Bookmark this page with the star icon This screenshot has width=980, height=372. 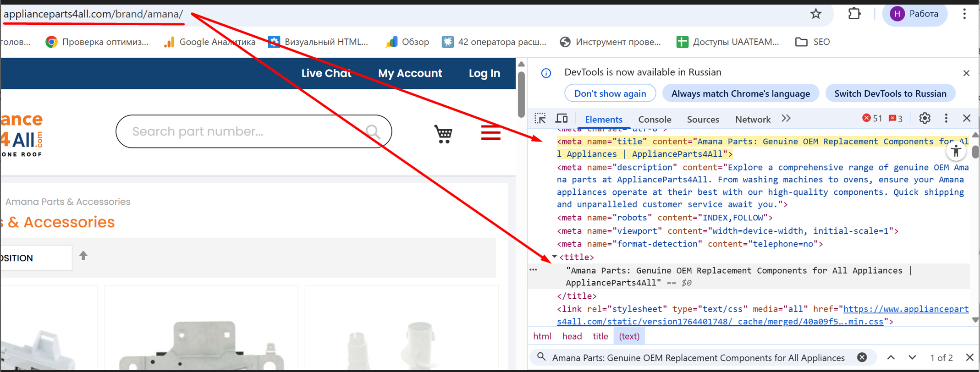coord(816,14)
